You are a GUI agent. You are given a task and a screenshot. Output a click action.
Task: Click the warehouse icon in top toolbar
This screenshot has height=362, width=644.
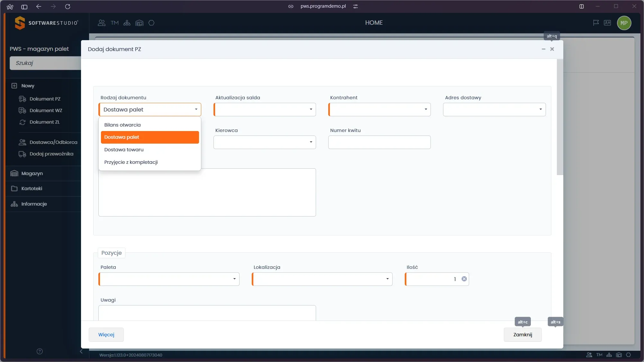point(139,23)
